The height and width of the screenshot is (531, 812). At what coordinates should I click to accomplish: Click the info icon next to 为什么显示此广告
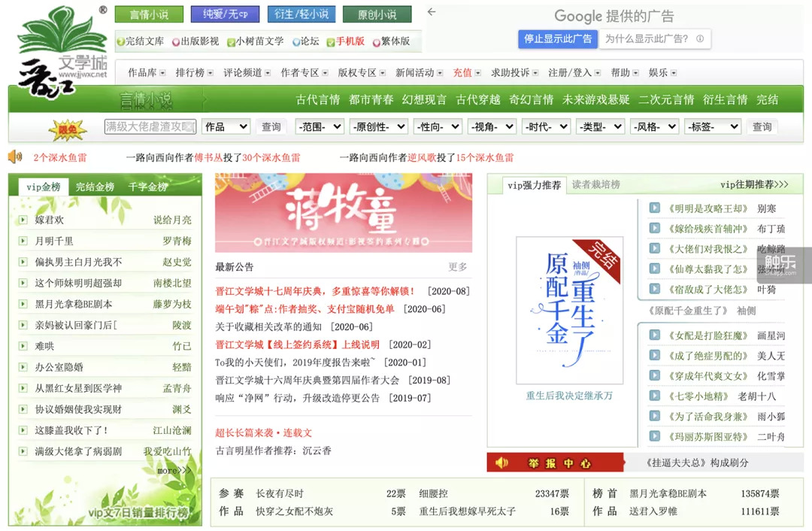pyautogui.click(x=700, y=39)
